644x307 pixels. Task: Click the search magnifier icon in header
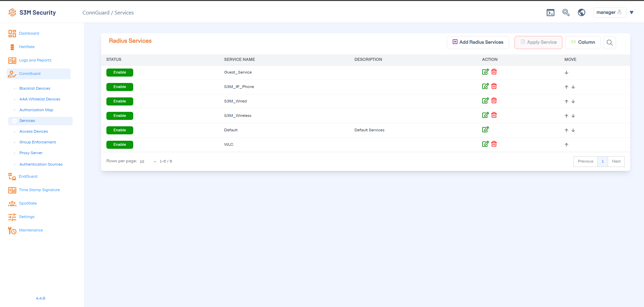(566, 13)
